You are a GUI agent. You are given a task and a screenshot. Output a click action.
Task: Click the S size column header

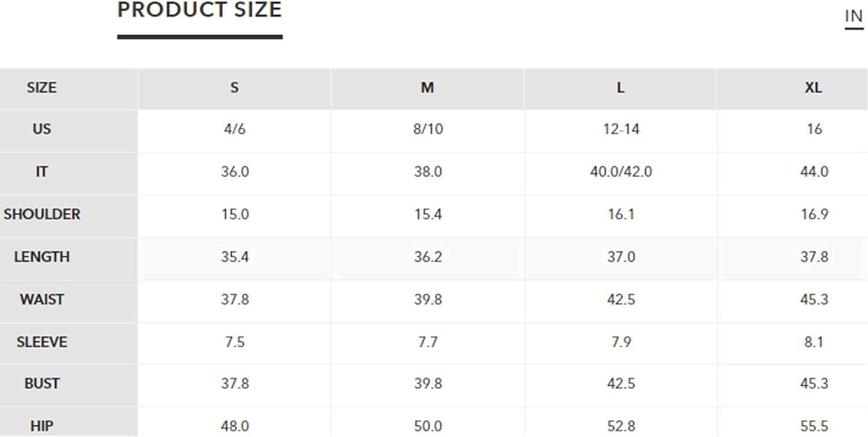point(234,88)
